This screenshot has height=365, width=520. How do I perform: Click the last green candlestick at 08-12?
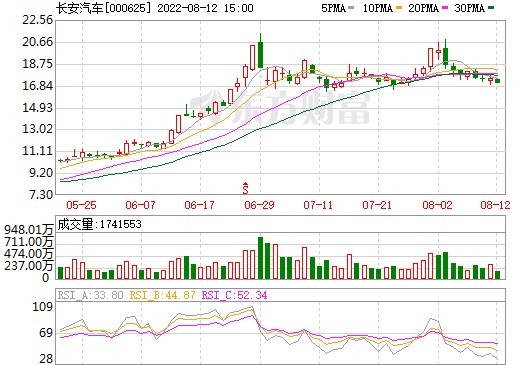(497, 81)
